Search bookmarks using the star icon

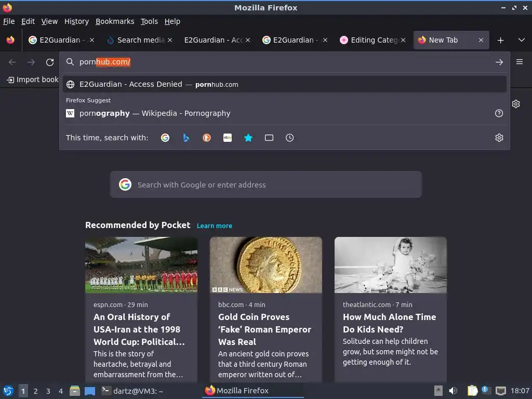click(x=248, y=138)
